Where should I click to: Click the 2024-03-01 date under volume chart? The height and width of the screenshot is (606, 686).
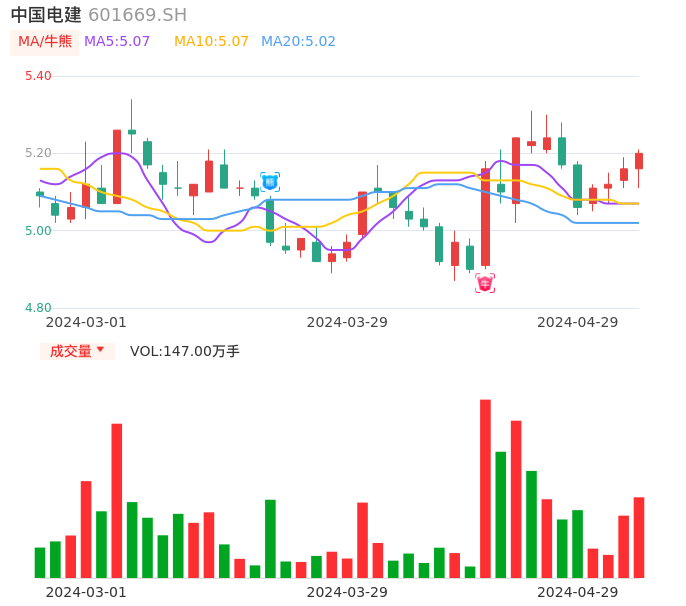click(86, 593)
